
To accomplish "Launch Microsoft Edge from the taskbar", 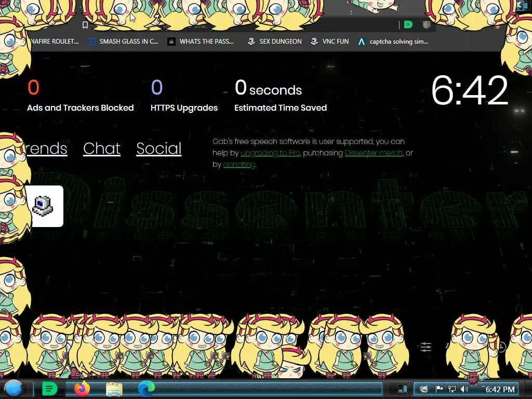I will pos(146,389).
